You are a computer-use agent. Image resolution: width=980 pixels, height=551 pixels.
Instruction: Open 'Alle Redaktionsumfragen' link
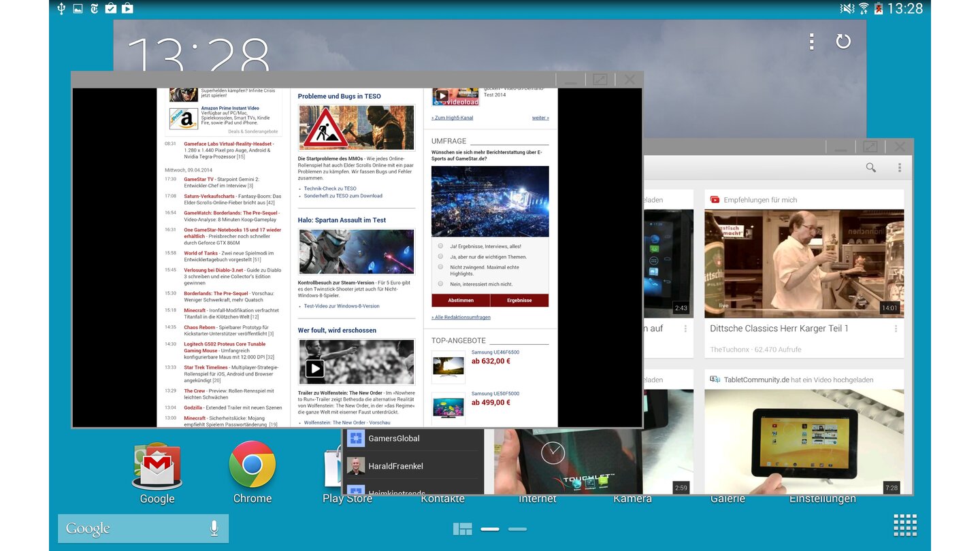(x=461, y=317)
